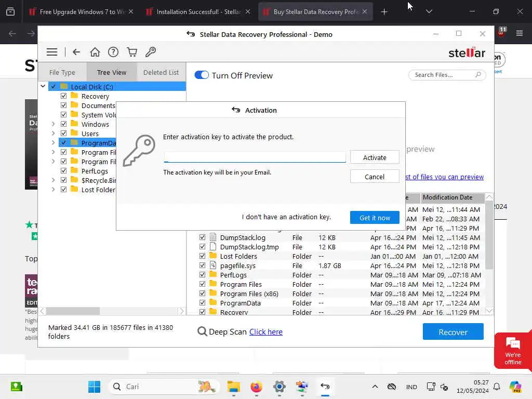Uncheck the Recovery folder in tree
Viewport: 532px width, 399px height.
click(x=63, y=96)
